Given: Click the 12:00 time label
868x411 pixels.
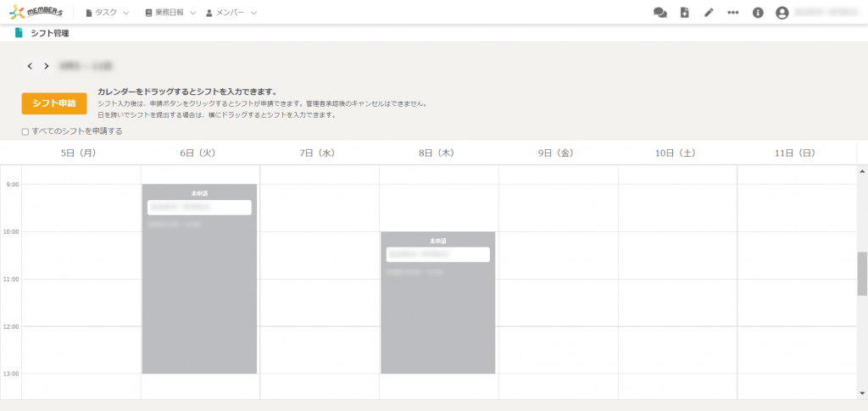Looking at the screenshot, I should tap(9, 326).
